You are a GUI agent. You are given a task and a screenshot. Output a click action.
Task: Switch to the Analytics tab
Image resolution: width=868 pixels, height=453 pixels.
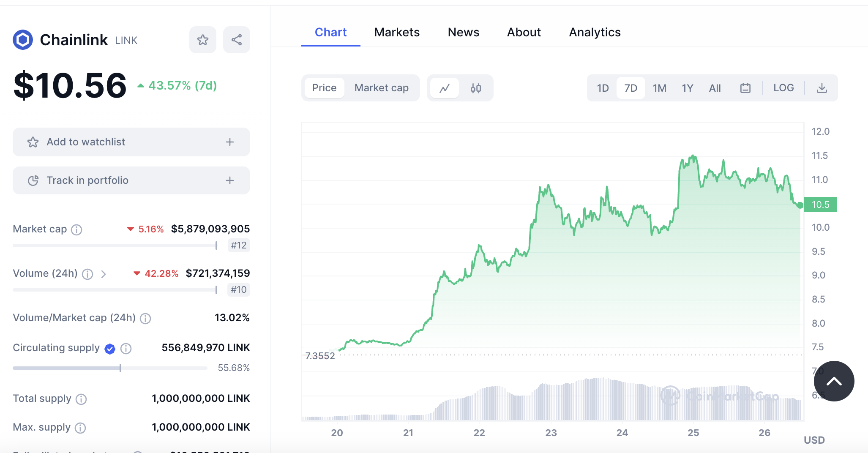click(x=595, y=33)
